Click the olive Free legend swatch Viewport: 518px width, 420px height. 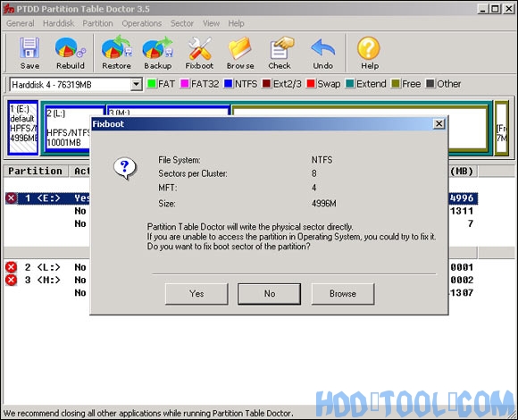click(396, 83)
